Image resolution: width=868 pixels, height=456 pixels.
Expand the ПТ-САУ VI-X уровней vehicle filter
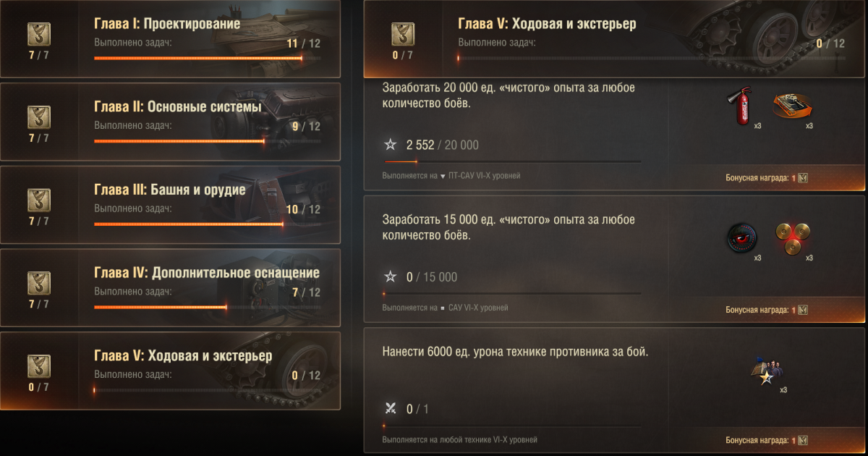pos(480,175)
